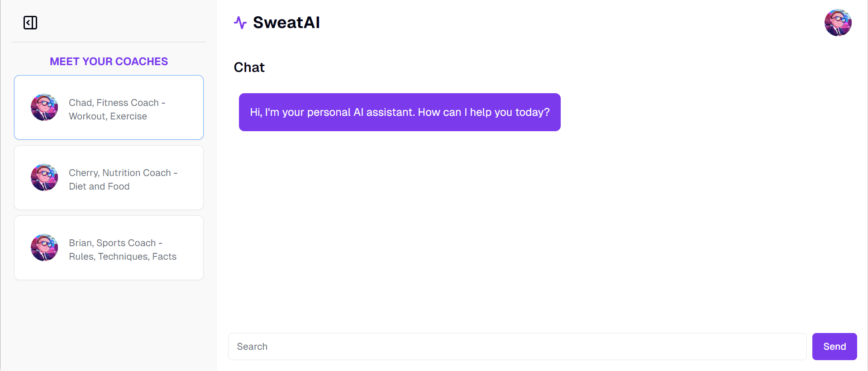Click the AI assistant greeting message bubble
This screenshot has width=868, height=371.
point(400,112)
